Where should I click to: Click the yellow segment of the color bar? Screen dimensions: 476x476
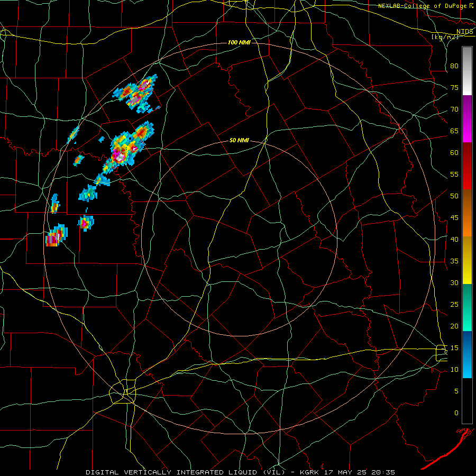[467, 260]
